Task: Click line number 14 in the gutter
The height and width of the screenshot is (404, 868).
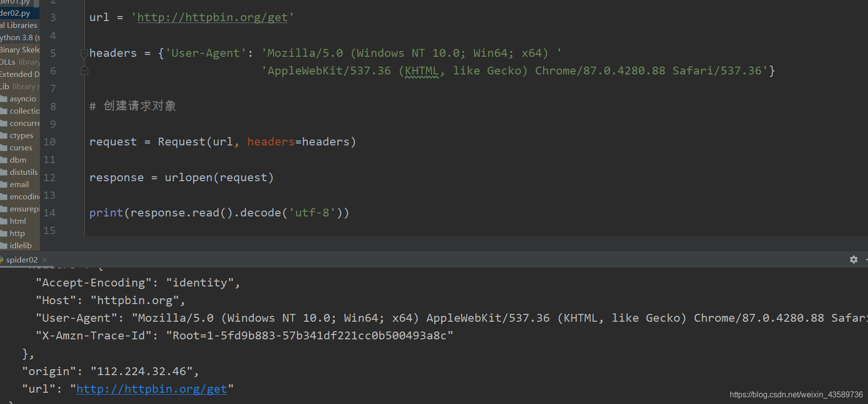Action: click(50, 213)
